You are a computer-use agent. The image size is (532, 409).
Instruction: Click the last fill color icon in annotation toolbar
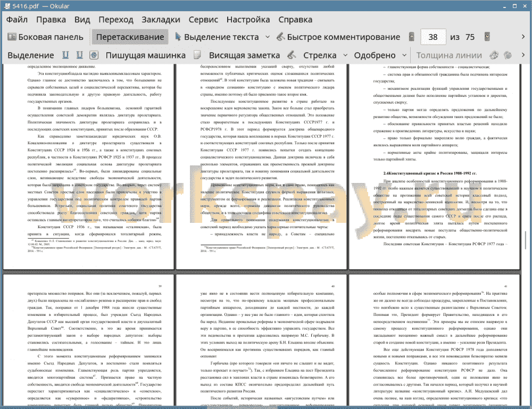tap(508, 55)
